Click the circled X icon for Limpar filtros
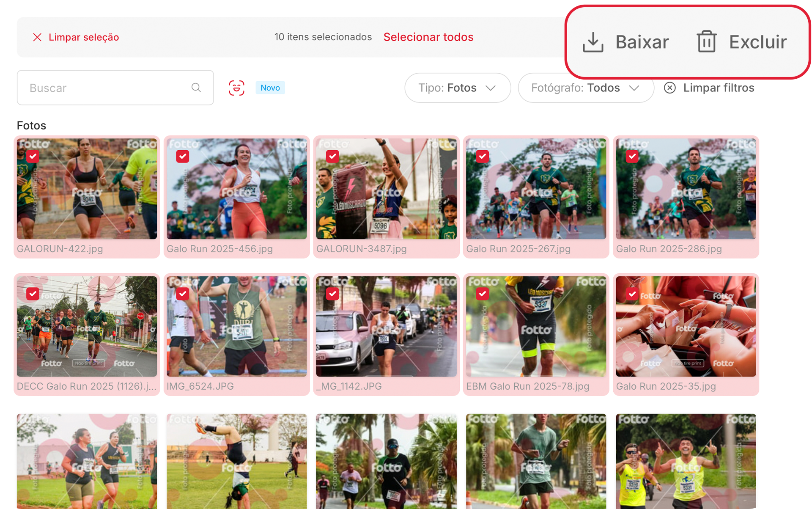This screenshot has height=509, width=812. pyautogui.click(x=669, y=88)
